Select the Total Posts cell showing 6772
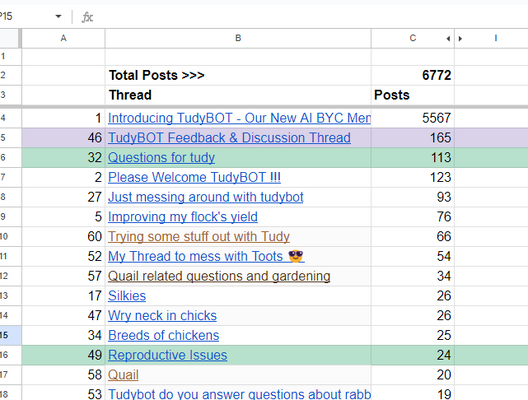Viewport: 528px width, 400px height. [x=413, y=75]
